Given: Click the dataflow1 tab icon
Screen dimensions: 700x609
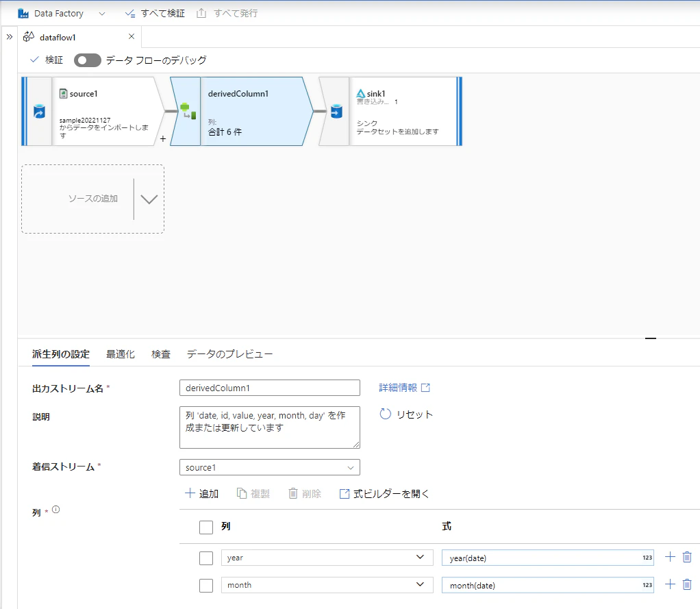Looking at the screenshot, I should pos(29,36).
